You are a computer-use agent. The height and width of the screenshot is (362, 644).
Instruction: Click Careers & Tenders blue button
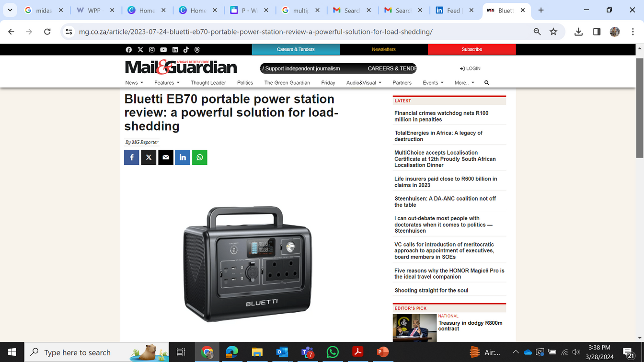coord(296,49)
